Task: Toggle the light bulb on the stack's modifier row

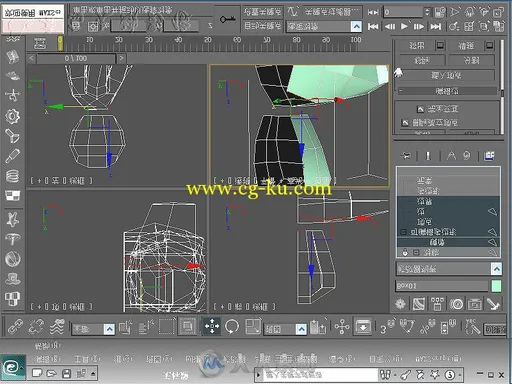Action: coord(405,252)
